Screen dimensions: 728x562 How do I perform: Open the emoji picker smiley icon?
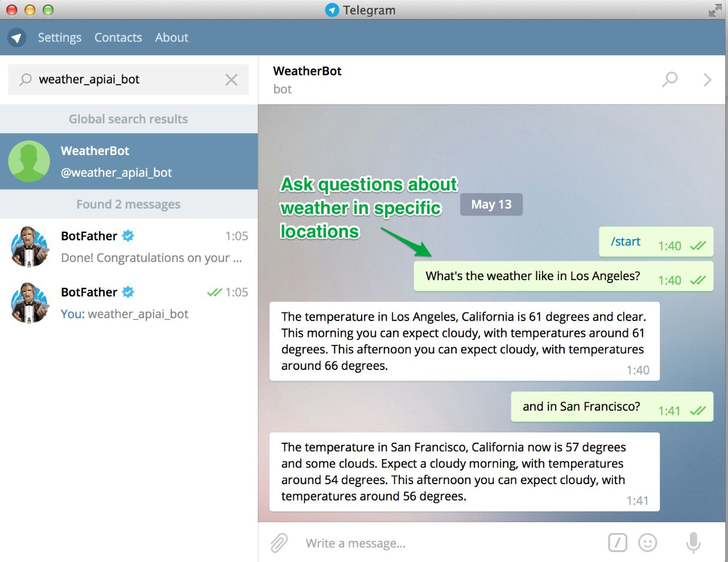point(648,543)
